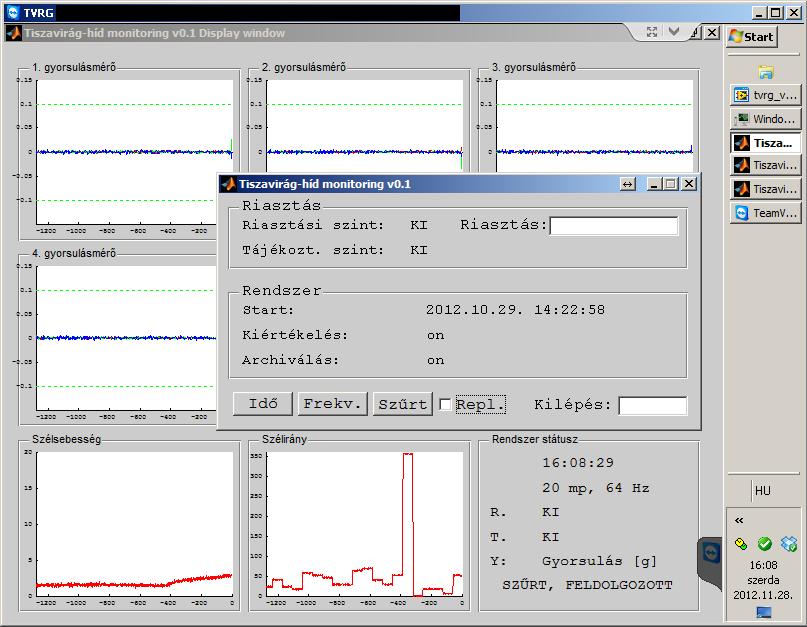The width and height of the screenshot is (807, 627).
Task: Click the 'Gyorsulás [g]' text
Action: 600,561
